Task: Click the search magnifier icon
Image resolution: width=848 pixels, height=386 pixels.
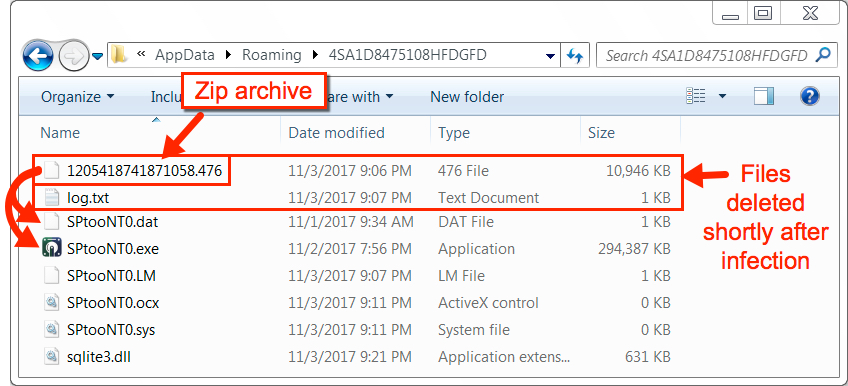Action: 823,55
